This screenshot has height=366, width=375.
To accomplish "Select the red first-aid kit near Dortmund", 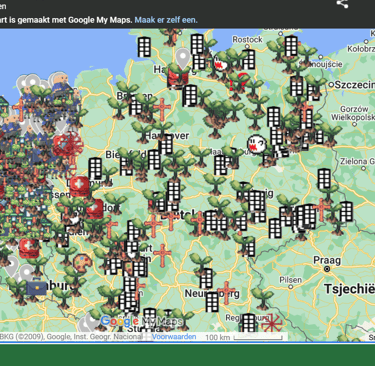I will [80, 186].
